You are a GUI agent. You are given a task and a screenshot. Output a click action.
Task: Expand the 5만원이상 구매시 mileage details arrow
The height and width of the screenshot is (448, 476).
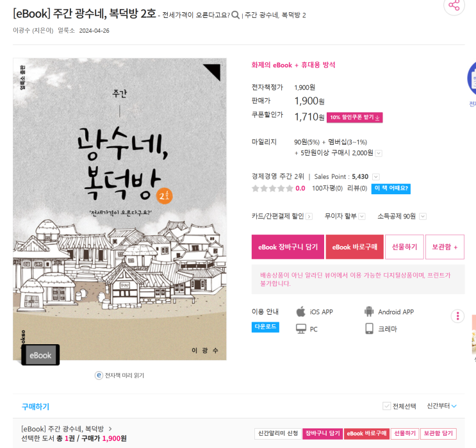click(378, 153)
